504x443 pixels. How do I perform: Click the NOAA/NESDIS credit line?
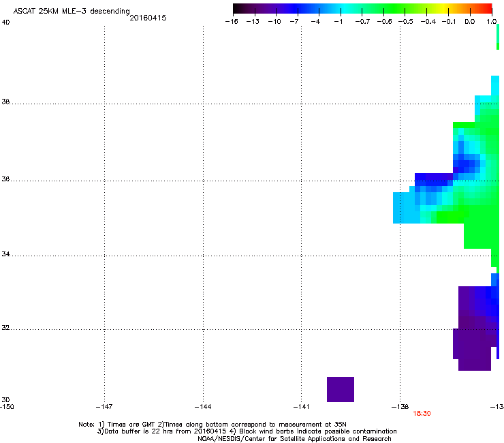coord(294,439)
